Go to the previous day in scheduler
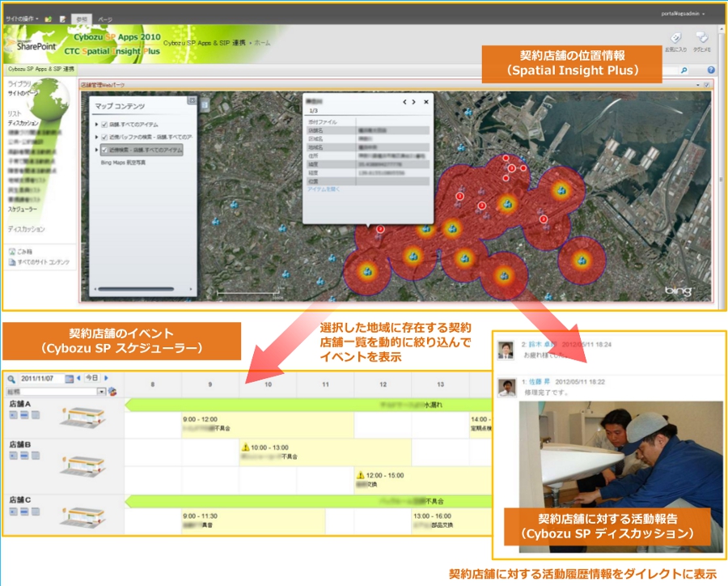Image resolution: width=728 pixels, height=586 pixels. pyautogui.click(x=78, y=378)
